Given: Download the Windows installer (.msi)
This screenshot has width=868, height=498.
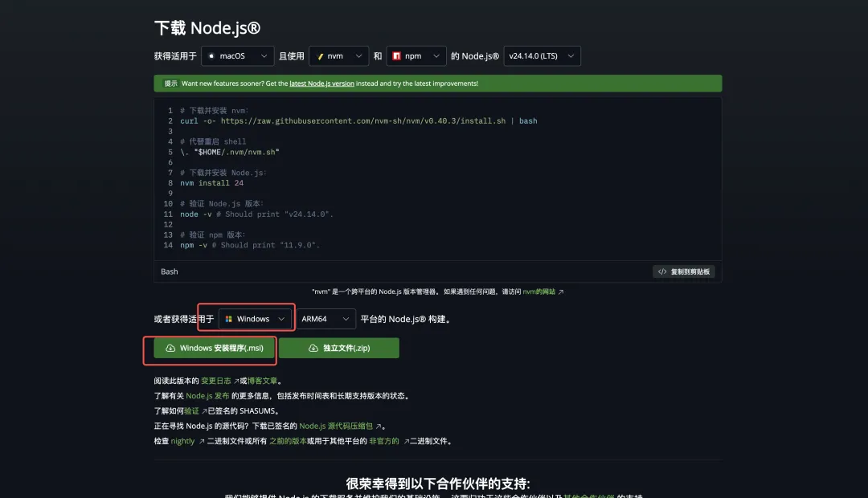Looking at the screenshot, I should point(215,348).
